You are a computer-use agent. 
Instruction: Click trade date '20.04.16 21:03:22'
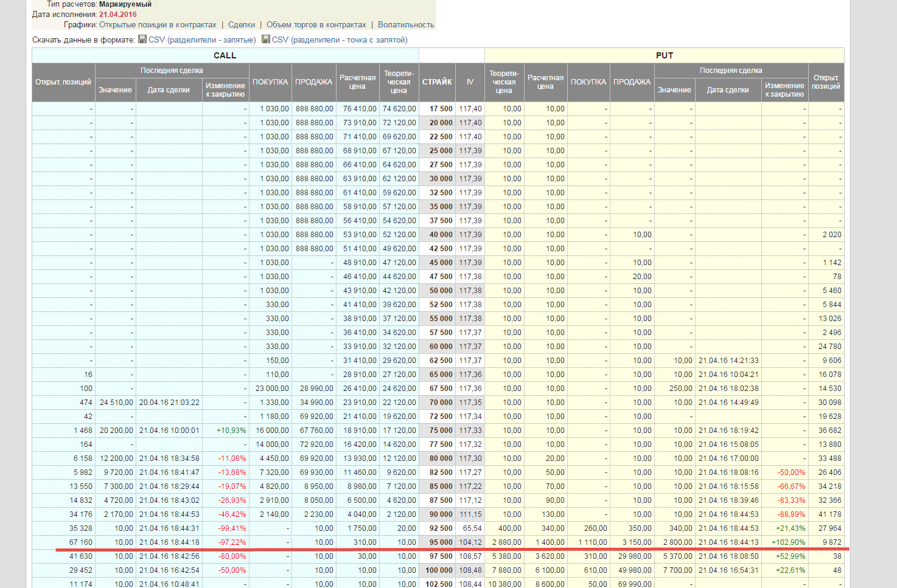coord(169,403)
